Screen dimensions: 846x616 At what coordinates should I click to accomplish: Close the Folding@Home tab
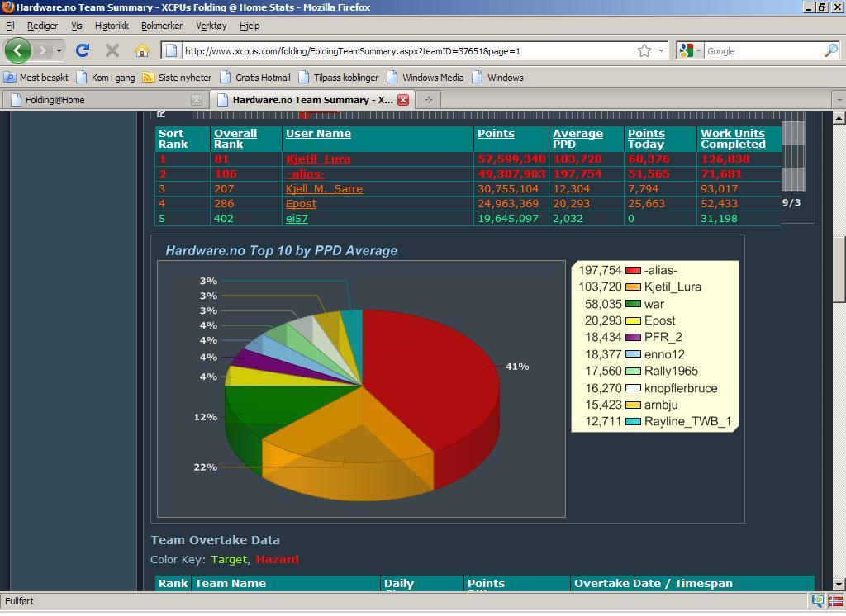197,101
